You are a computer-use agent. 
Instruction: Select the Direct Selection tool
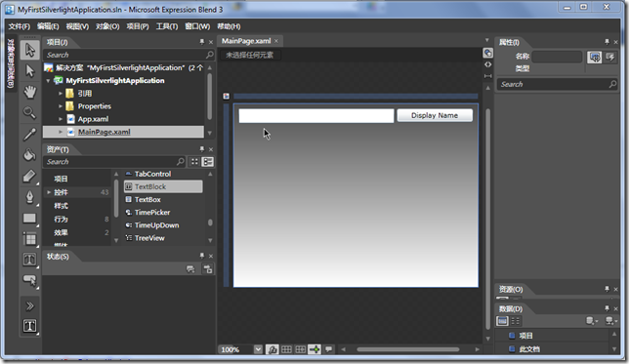pyautogui.click(x=29, y=71)
